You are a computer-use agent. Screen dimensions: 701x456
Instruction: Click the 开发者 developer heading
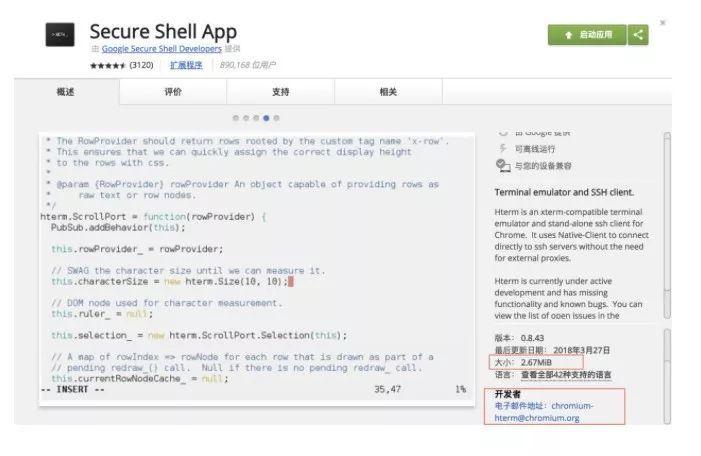(507, 394)
